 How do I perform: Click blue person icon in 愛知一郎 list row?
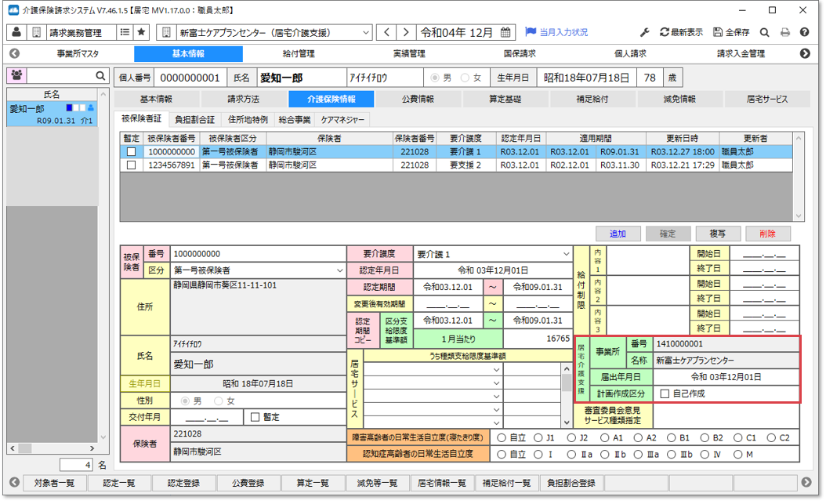[x=91, y=108]
